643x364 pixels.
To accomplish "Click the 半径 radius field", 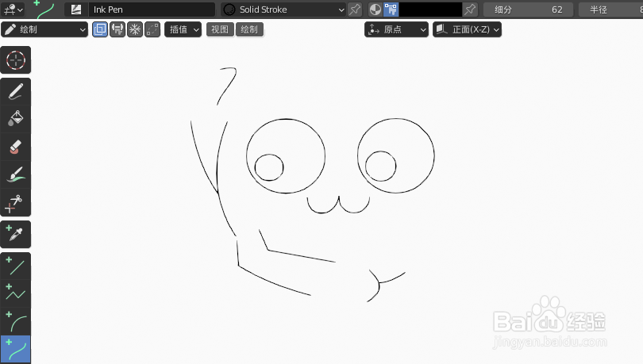I will point(610,10).
